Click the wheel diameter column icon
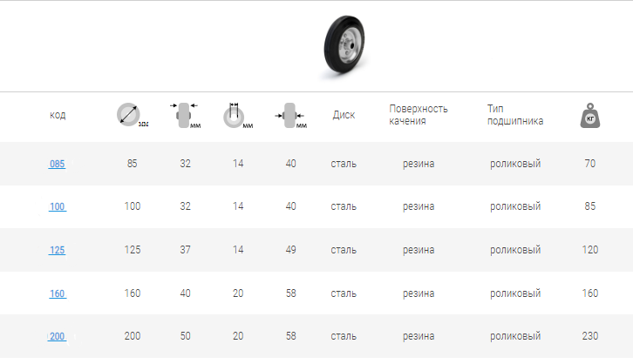Viewport: 633px width, 364px height. tap(128, 115)
